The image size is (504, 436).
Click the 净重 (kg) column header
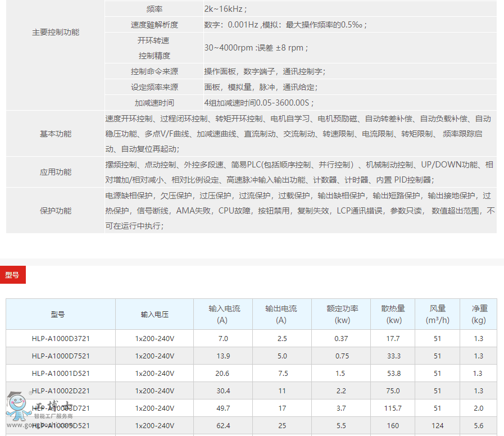[479, 314]
